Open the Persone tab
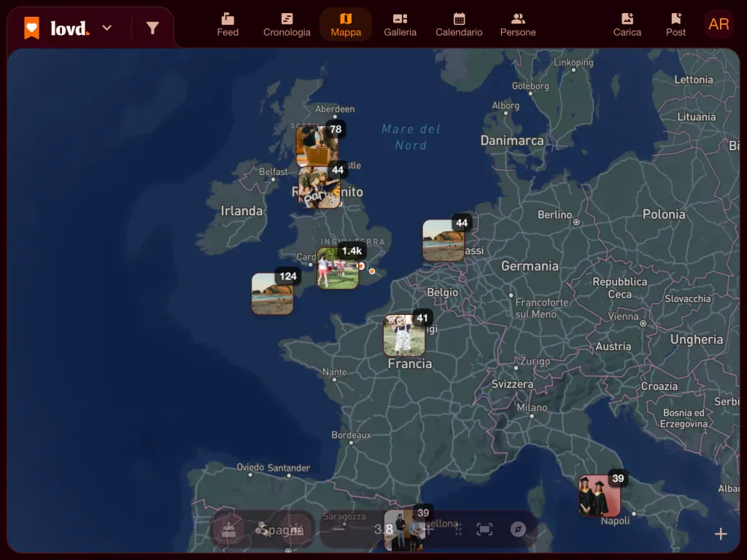Screen dimensions: 747x560 [518, 25]
